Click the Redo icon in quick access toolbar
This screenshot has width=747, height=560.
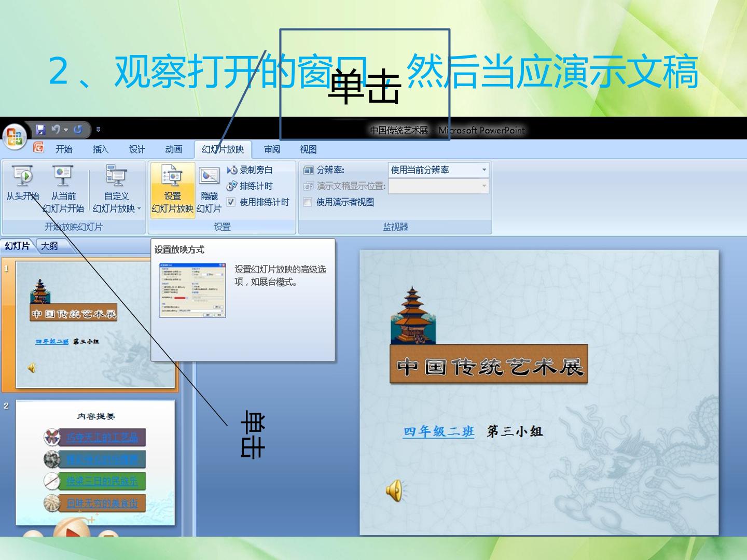[x=78, y=130]
